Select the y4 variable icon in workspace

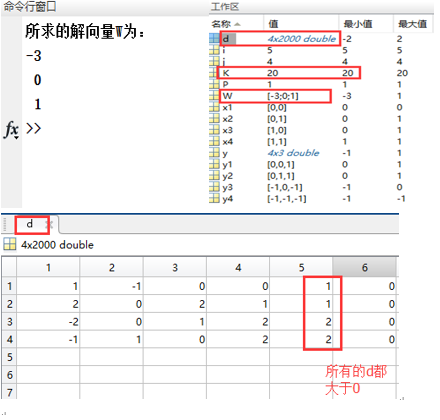[214, 199]
